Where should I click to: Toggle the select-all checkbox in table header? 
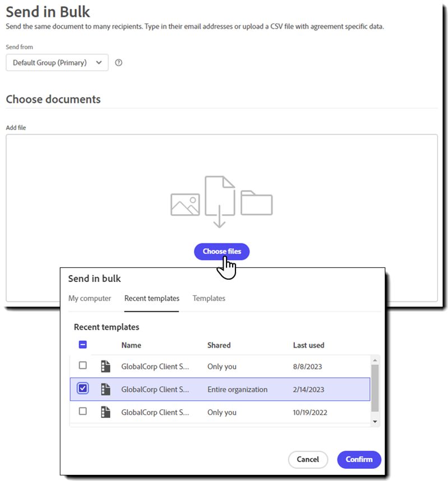(82, 344)
